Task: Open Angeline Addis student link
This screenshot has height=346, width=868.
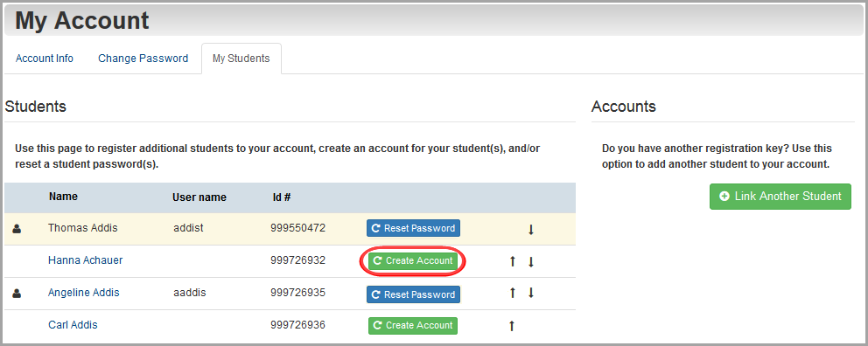Action: click(84, 293)
